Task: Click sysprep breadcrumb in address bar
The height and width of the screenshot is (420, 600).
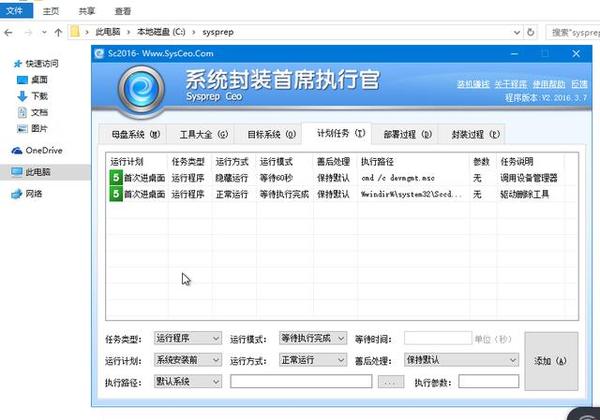Action: click(218, 32)
